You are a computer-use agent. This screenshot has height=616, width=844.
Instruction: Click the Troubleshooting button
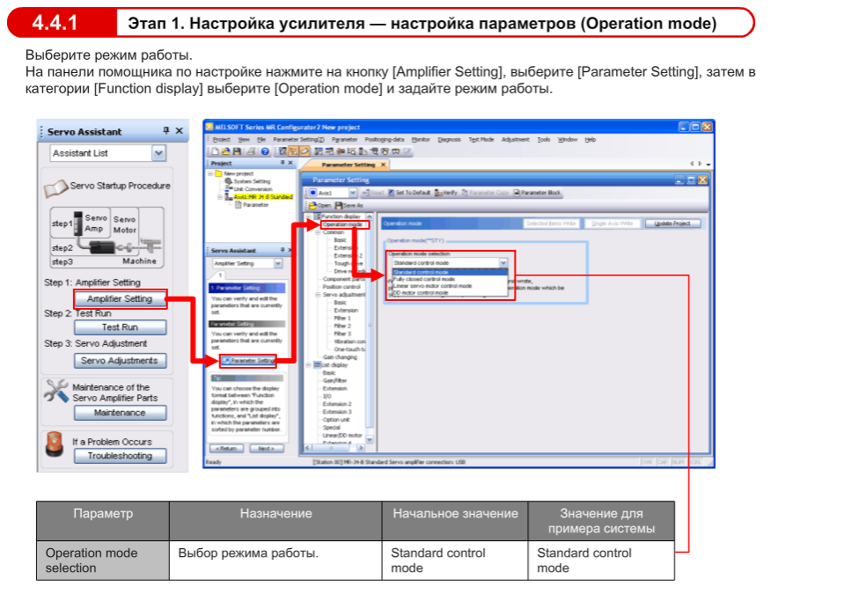point(120,456)
